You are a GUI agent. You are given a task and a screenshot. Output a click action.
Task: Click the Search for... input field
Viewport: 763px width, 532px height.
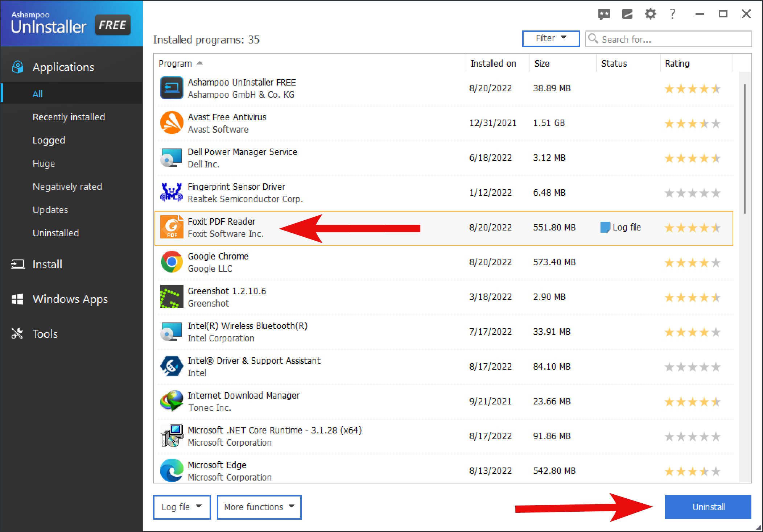[x=669, y=39]
